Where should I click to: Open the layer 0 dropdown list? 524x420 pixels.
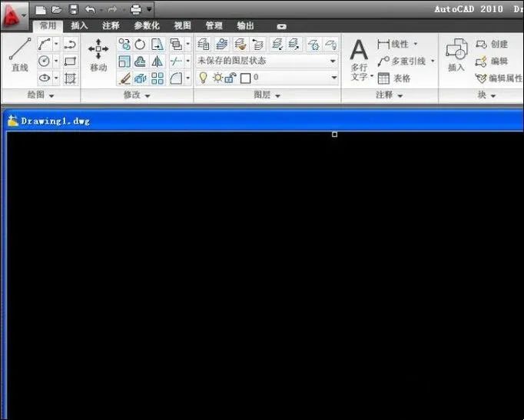334,78
